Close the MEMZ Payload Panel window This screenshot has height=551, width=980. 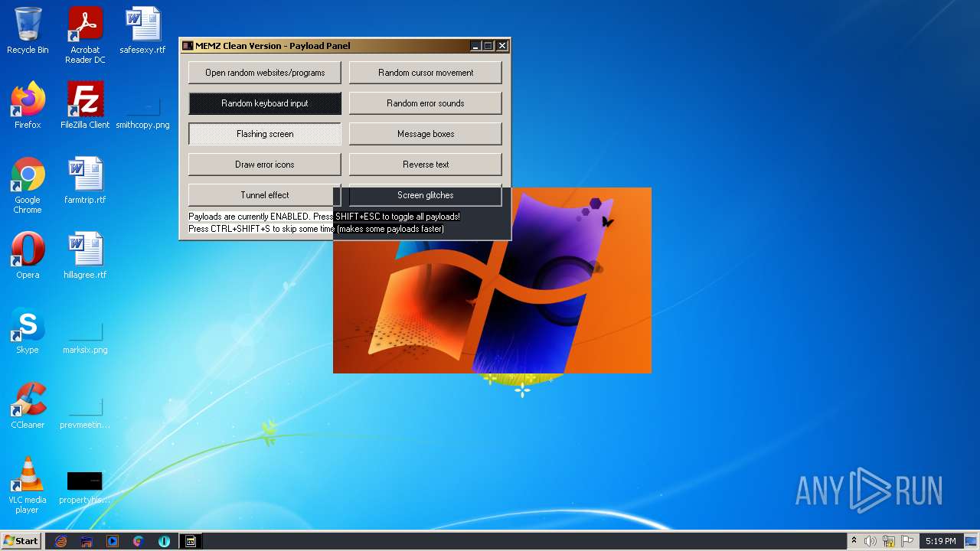coord(502,46)
